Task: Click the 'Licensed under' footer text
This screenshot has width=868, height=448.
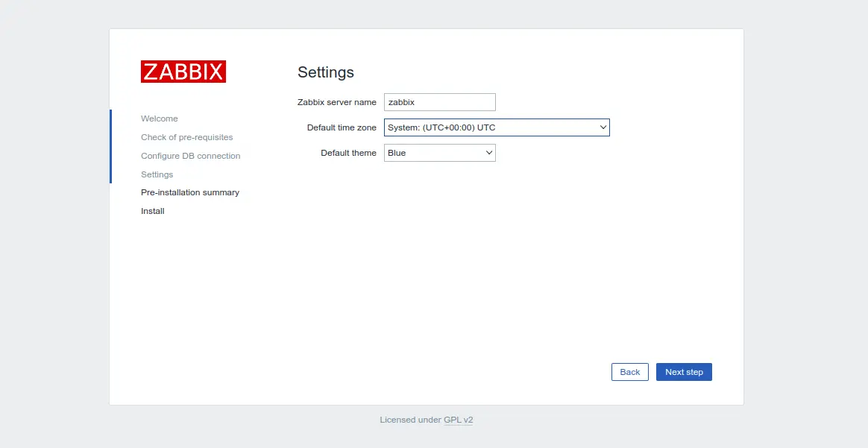Action: coord(411,420)
